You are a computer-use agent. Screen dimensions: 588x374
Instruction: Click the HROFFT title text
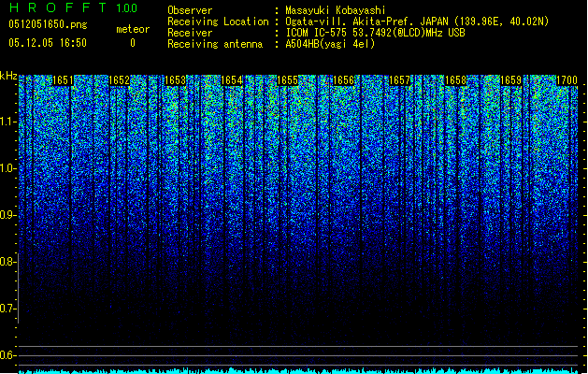point(58,7)
